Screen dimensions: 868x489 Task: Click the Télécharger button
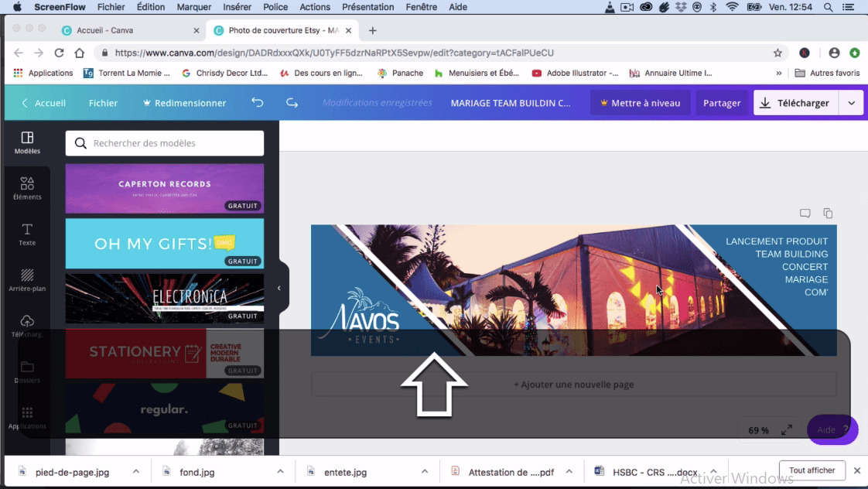tap(795, 103)
